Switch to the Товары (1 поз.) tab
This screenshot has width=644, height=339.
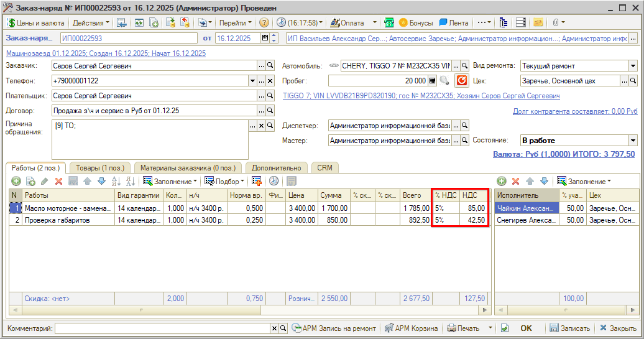[x=100, y=168]
